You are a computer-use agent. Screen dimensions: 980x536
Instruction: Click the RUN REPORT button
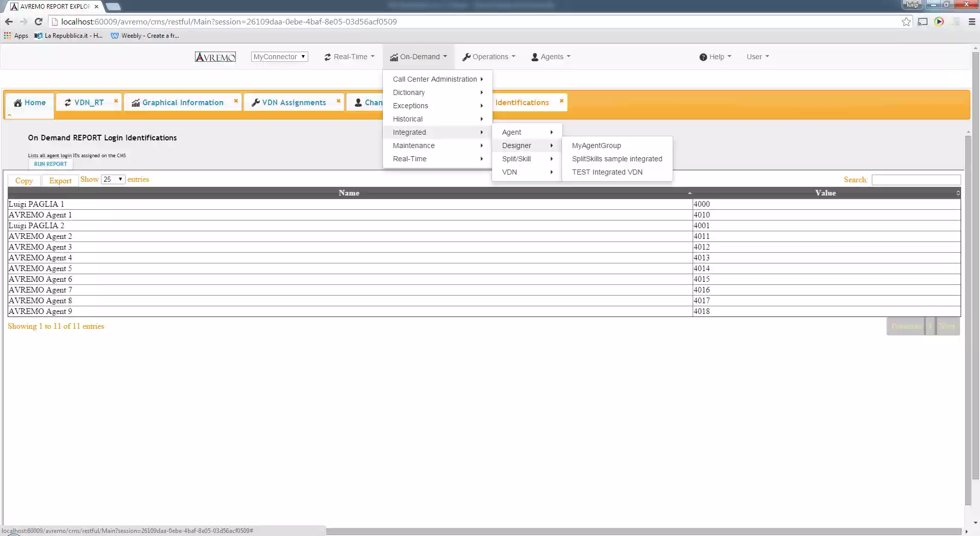point(50,164)
